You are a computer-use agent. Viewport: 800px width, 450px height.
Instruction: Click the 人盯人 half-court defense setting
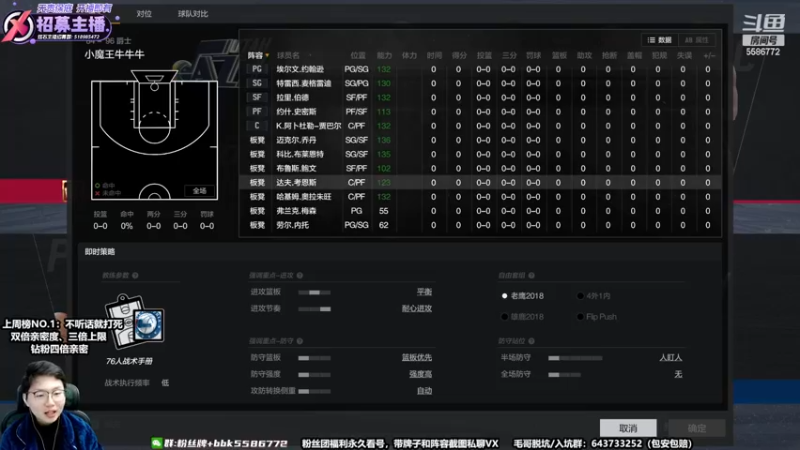click(670, 358)
